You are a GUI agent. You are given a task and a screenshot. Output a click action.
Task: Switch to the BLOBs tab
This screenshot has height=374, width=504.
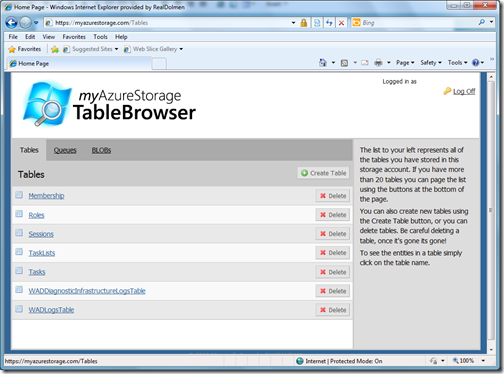[x=101, y=150]
